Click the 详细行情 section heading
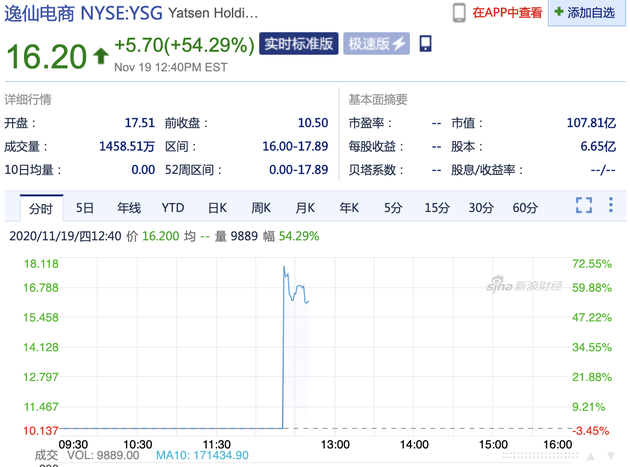Screen dimensions: 630x467 coord(28,99)
